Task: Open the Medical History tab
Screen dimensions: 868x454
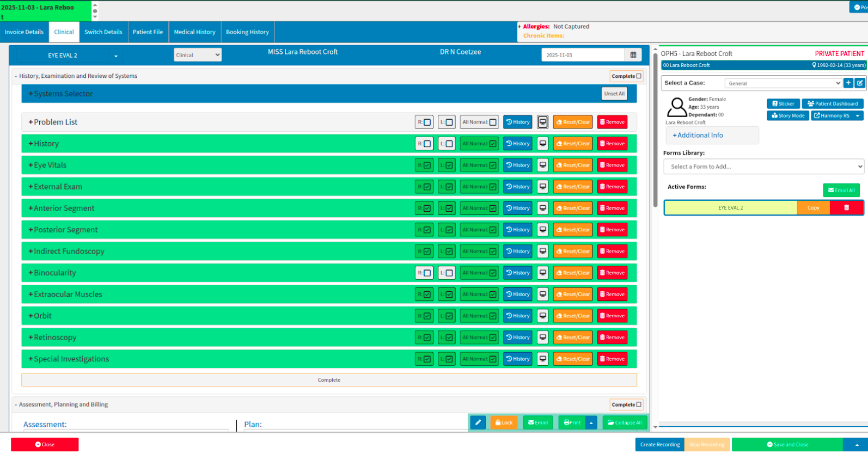Action: [x=194, y=32]
